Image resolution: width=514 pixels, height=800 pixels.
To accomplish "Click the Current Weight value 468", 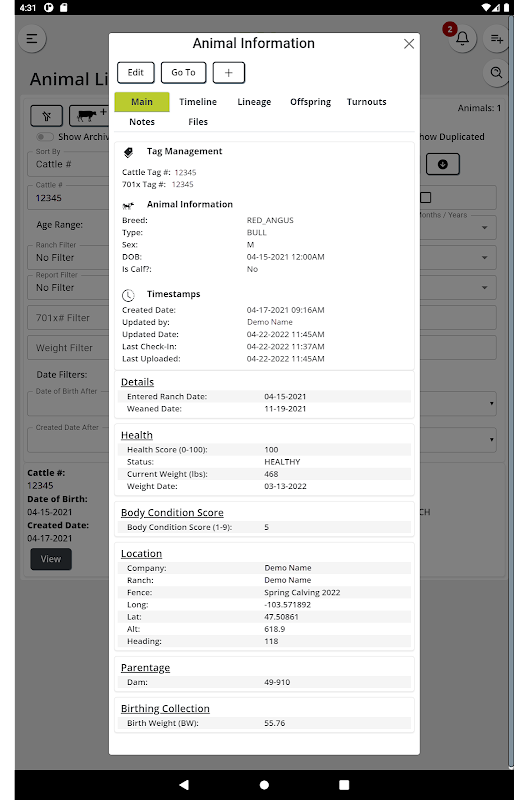I will pos(271,474).
